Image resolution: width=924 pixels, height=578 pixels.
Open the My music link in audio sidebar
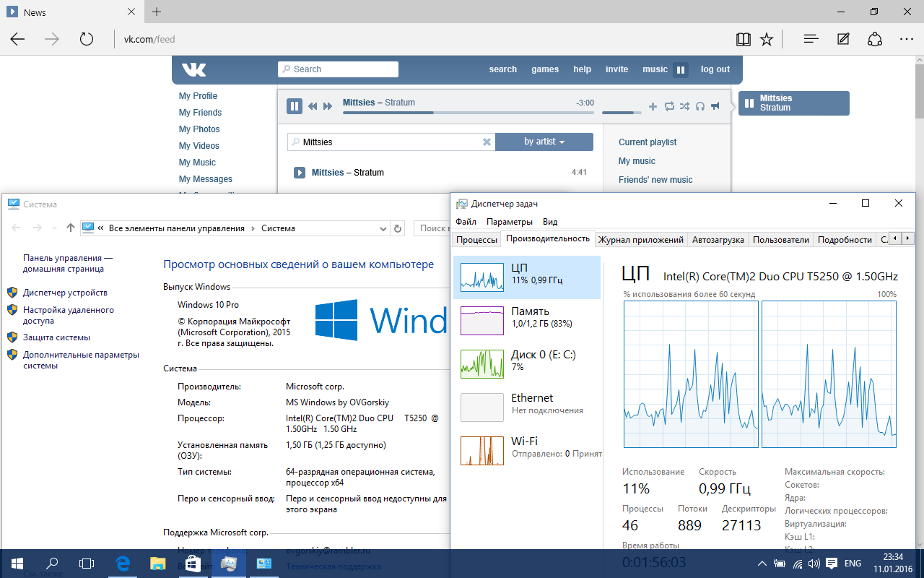tap(637, 161)
